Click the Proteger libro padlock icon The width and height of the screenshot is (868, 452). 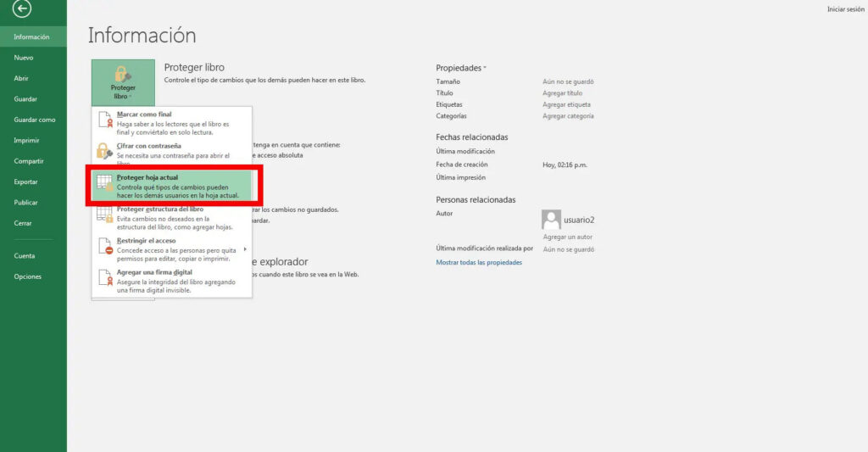tap(123, 74)
